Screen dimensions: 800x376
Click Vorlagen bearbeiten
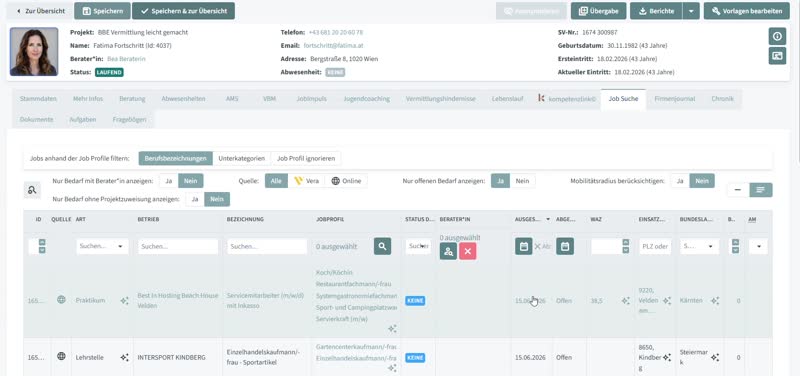point(747,11)
